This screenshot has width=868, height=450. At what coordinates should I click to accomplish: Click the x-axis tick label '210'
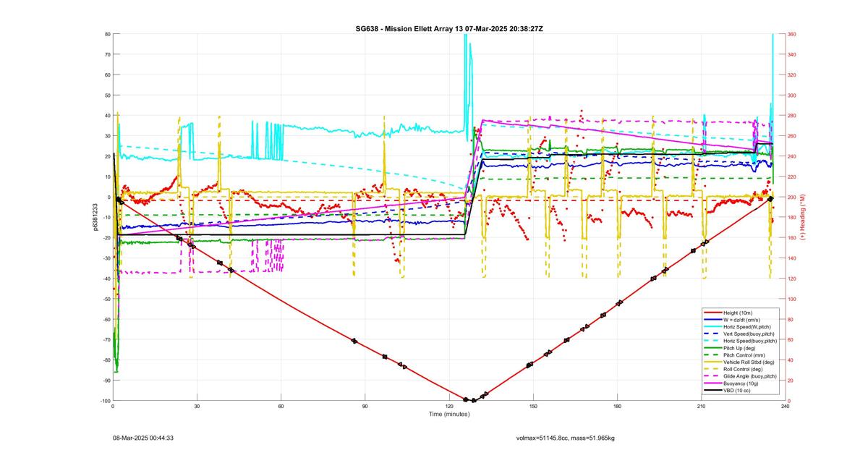click(701, 407)
